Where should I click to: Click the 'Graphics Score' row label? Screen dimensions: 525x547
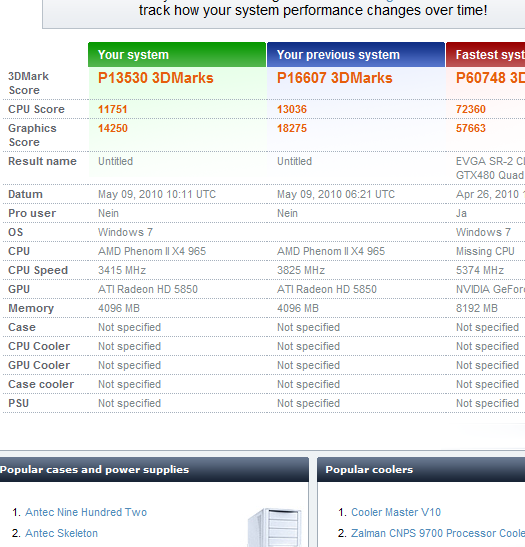(32, 135)
